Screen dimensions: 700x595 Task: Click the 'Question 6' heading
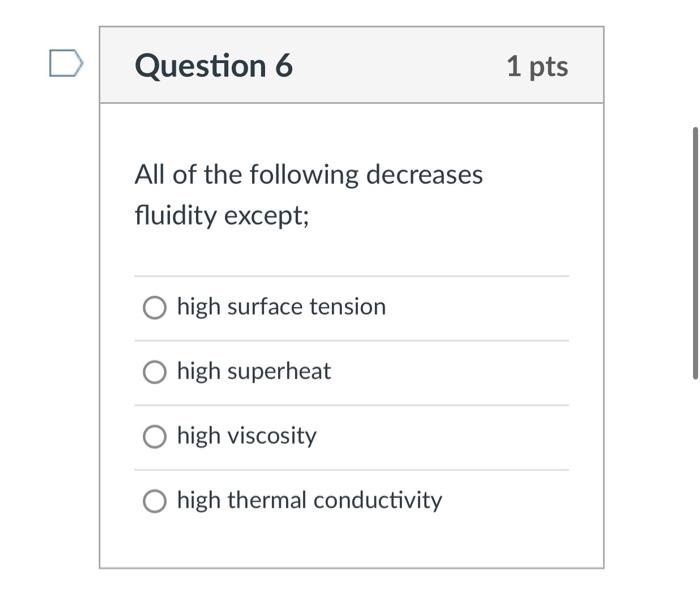click(213, 66)
